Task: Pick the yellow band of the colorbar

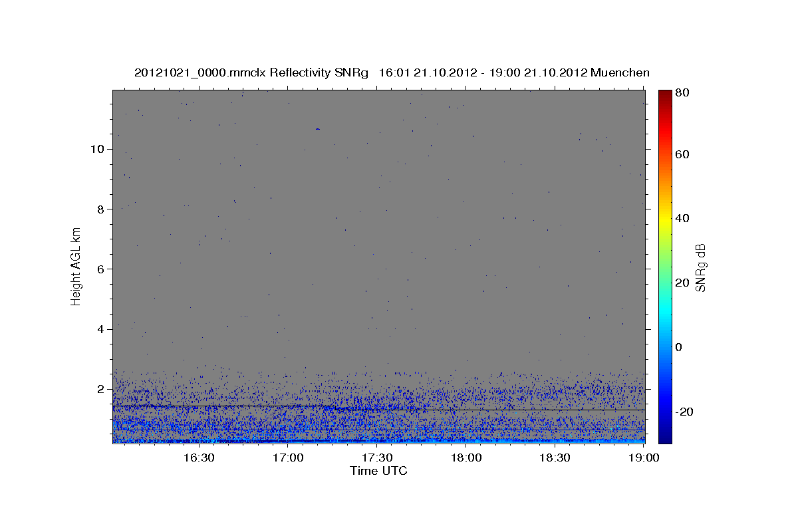Action: tap(664, 219)
